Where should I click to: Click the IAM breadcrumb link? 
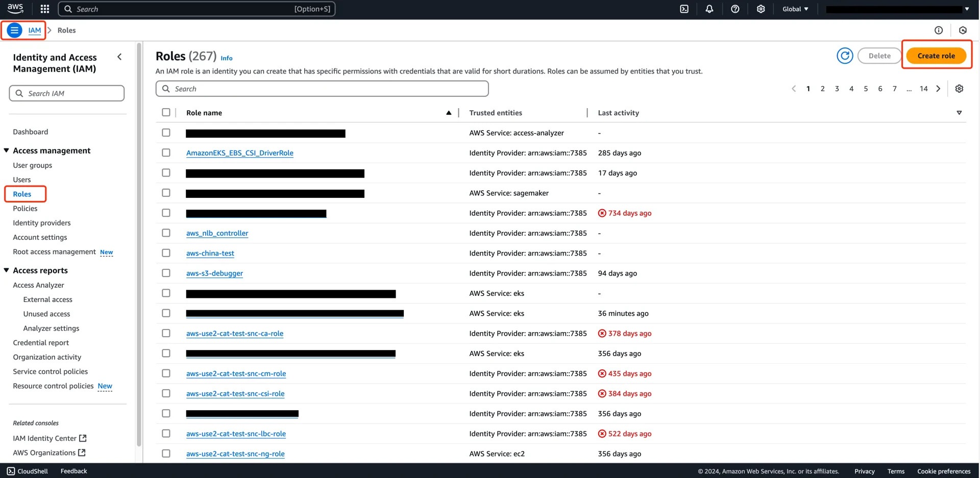35,30
